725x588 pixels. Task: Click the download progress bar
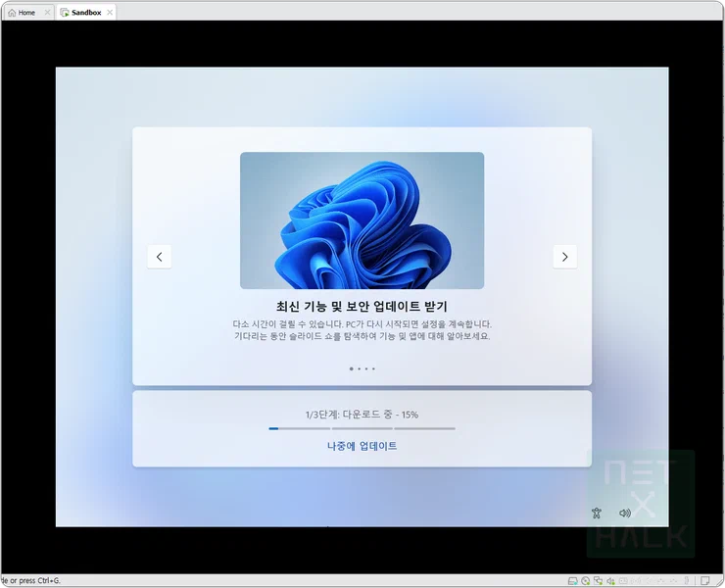click(x=362, y=428)
